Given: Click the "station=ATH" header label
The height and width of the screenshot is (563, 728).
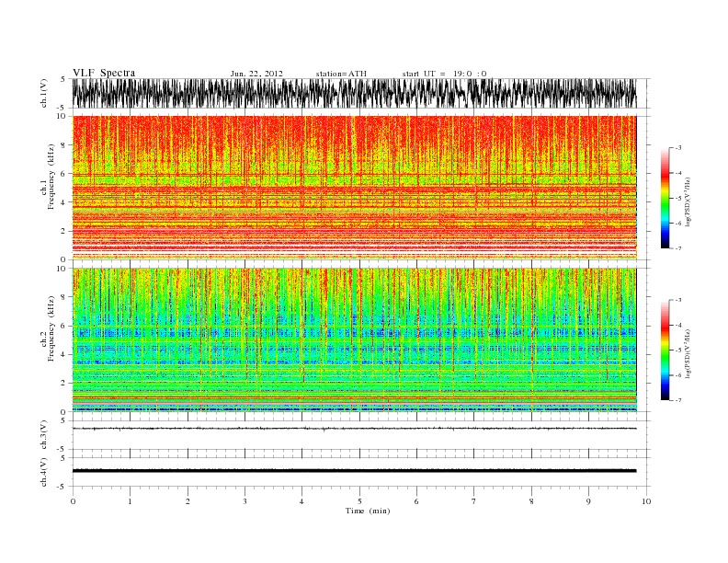Looking at the screenshot, I should (341, 74).
